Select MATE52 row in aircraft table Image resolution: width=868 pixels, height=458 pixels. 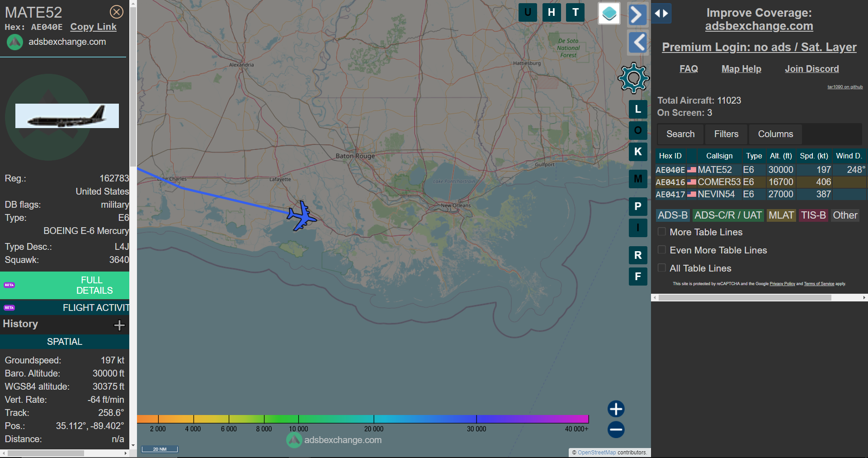pos(761,170)
